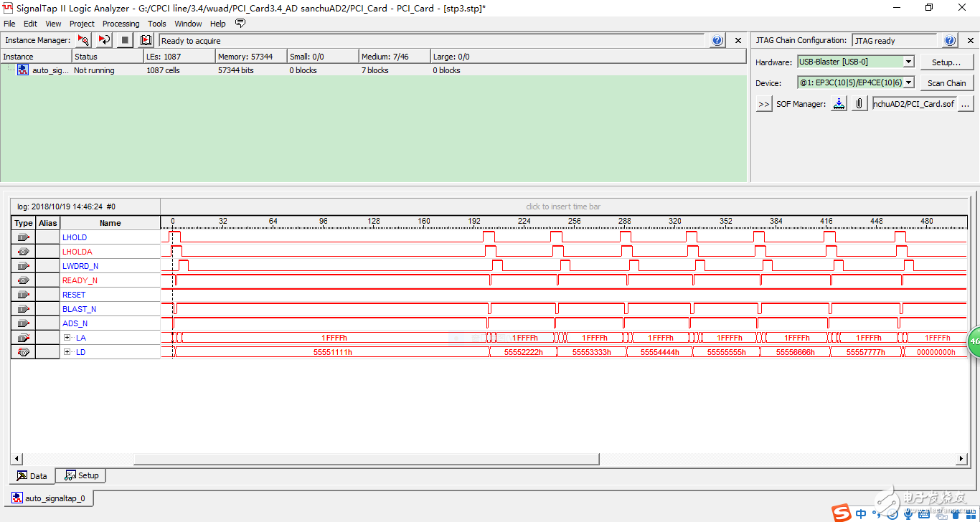Open JTAG Chain Configuration help icon
This screenshot has width=980, height=522.
(950, 41)
